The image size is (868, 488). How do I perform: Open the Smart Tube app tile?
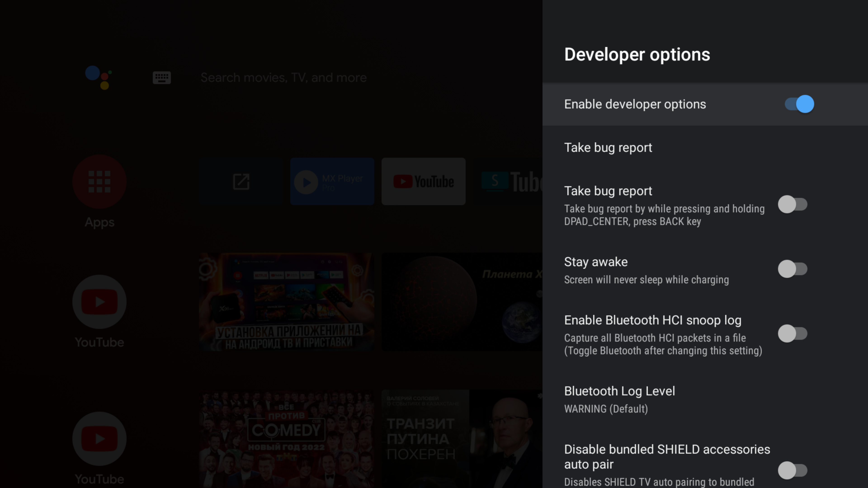509,181
